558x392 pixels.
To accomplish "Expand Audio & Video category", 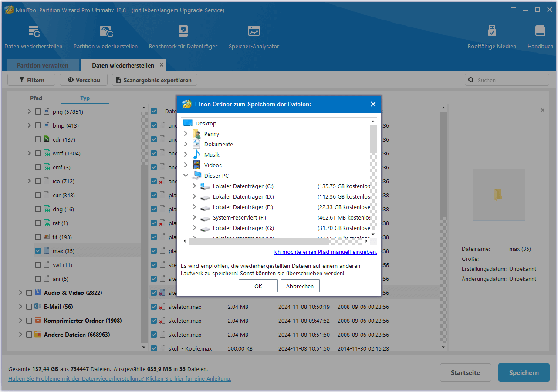I will point(20,293).
